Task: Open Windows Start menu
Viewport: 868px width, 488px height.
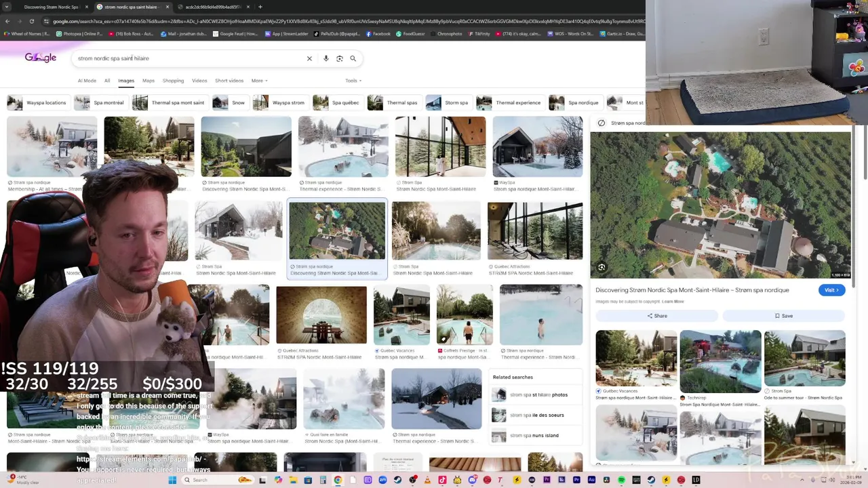Action: tap(172, 480)
